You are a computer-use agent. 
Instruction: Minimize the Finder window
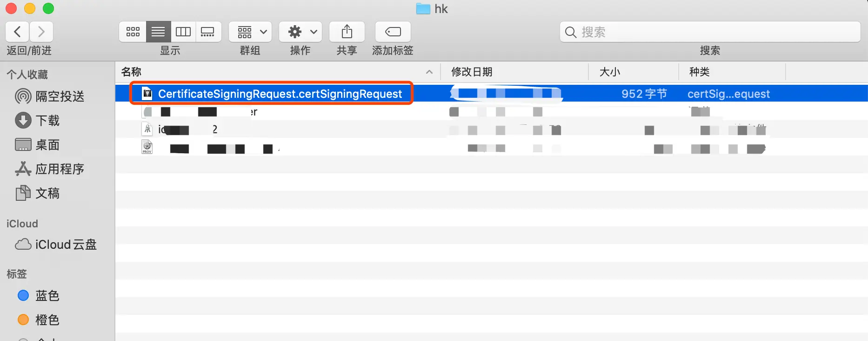click(x=30, y=8)
